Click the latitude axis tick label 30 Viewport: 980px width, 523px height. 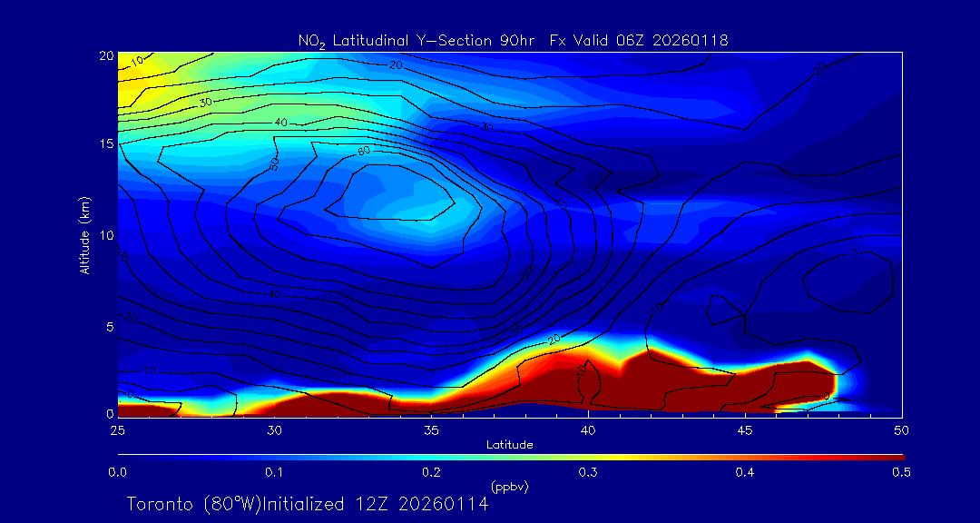click(x=274, y=431)
